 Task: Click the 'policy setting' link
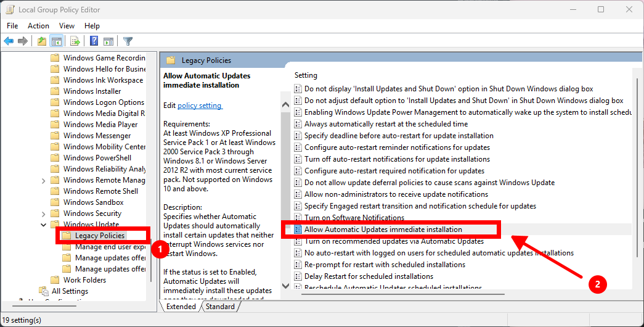tap(200, 106)
